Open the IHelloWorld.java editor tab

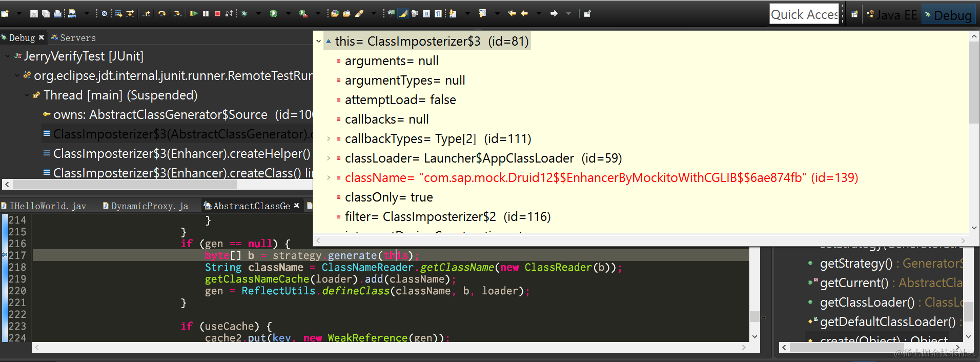click(x=44, y=206)
